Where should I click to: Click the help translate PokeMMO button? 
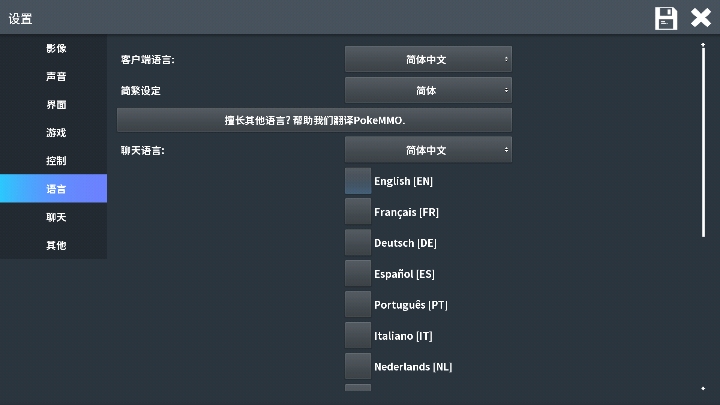(314, 120)
